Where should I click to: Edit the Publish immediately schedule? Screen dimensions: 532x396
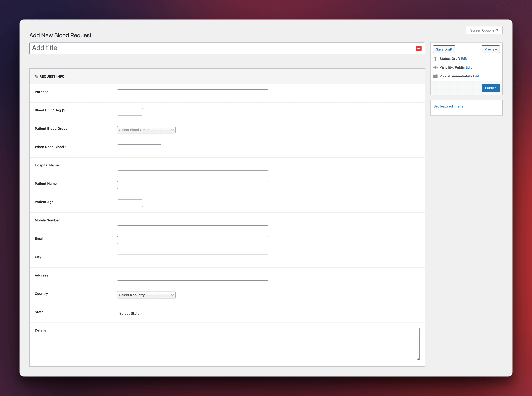pos(476,76)
